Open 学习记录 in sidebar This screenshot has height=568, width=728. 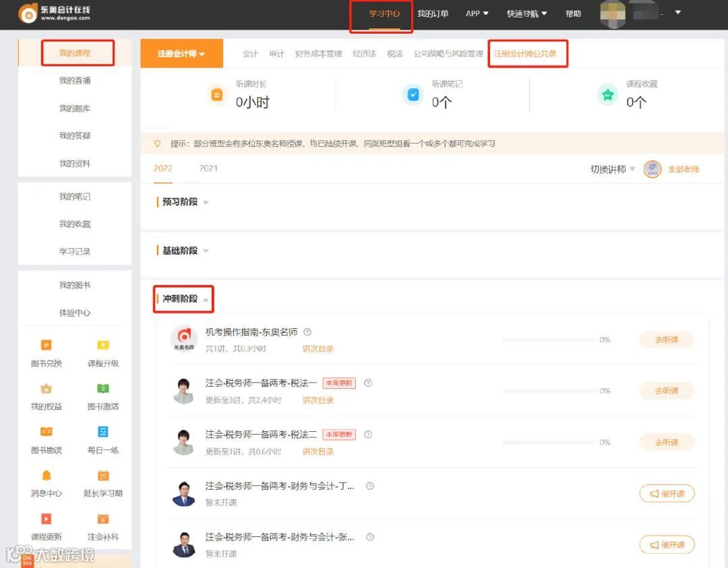(75, 251)
